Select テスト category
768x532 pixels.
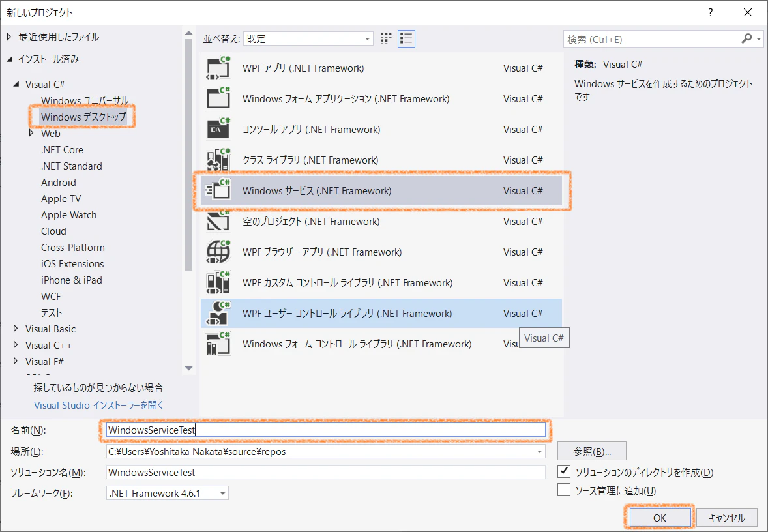pyautogui.click(x=52, y=312)
